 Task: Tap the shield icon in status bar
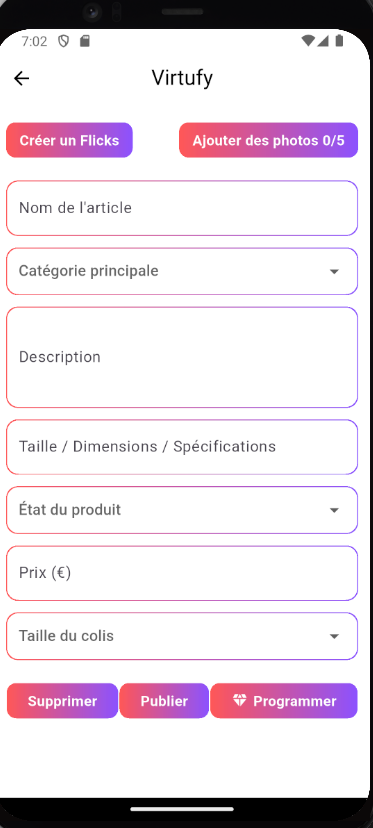coord(63,41)
